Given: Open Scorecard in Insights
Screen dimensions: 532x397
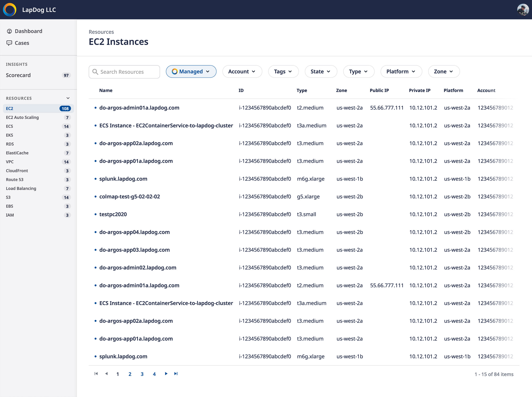Looking at the screenshot, I should click(18, 75).
